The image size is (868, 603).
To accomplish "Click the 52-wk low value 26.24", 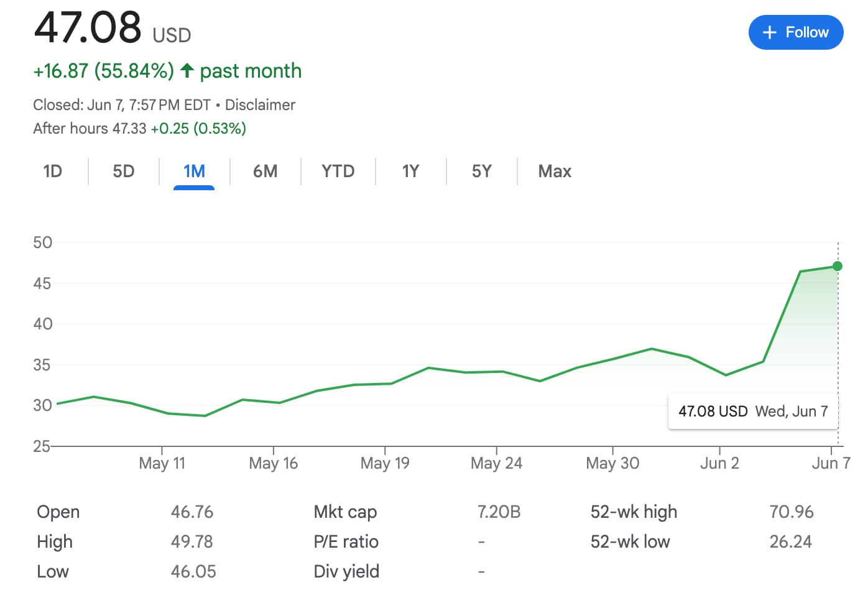I will [791, 541].
